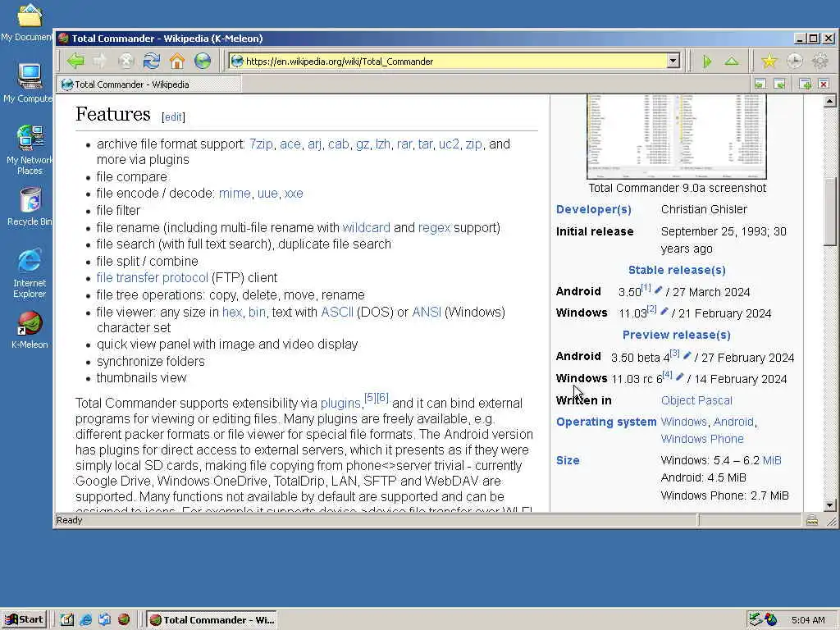Switch to Total Commander - Wikipedia tab
840x630 pixels.
coord(149,84)
